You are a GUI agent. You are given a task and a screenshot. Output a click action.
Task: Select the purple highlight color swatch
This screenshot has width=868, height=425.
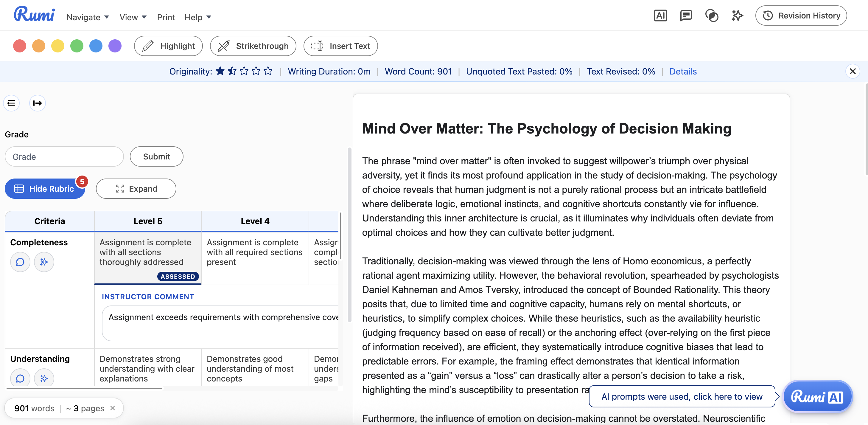[115, 46]
